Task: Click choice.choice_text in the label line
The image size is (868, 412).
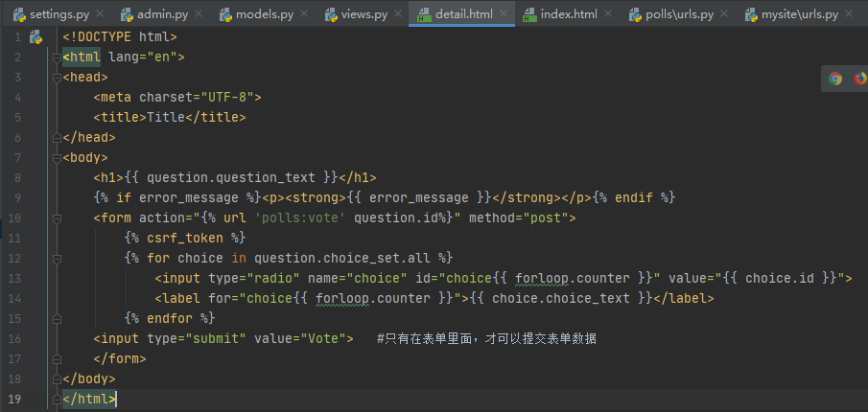Action: tap(561, 298)
